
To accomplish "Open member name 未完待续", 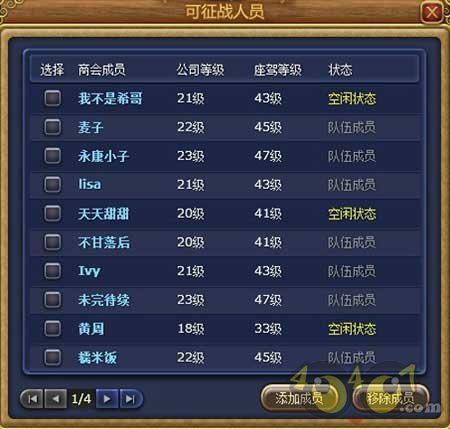I will [104, 300].
